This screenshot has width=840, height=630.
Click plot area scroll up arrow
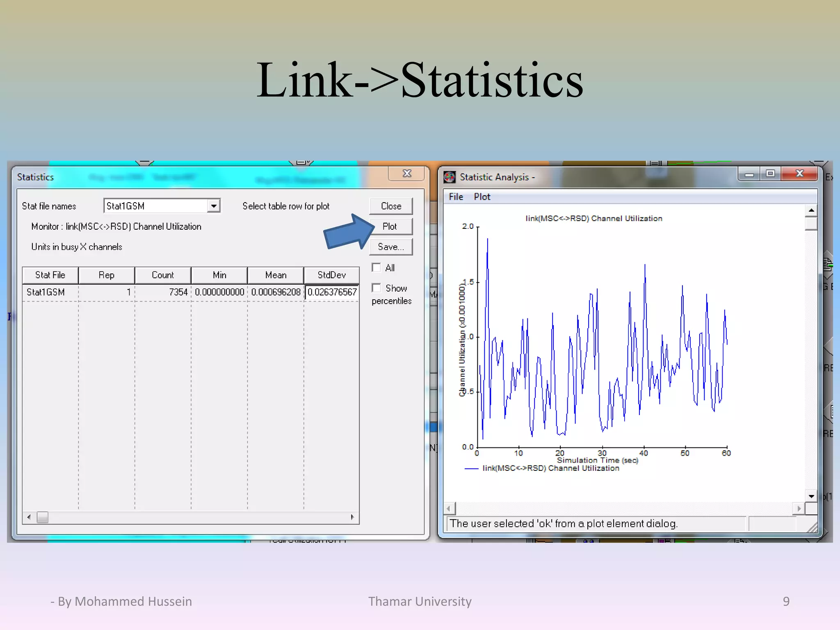tap(811, 210)
